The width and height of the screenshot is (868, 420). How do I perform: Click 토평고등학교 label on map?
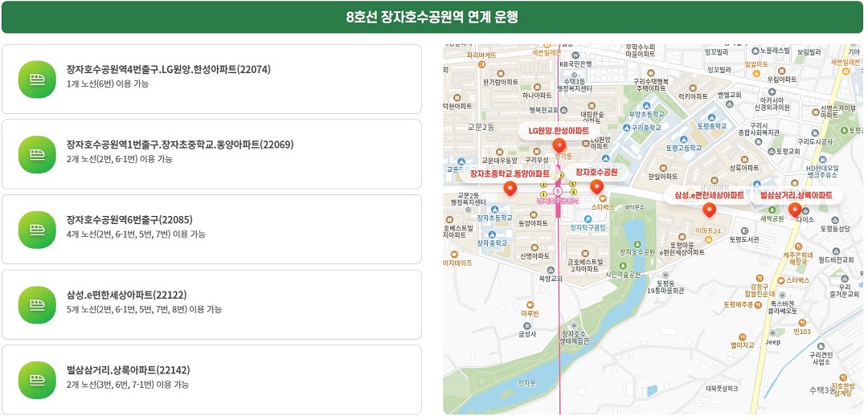click(x=684, y=149)
